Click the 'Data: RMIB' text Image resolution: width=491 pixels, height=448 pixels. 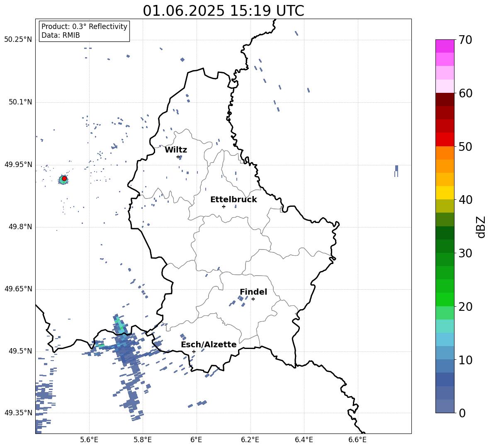pos(61,35)
